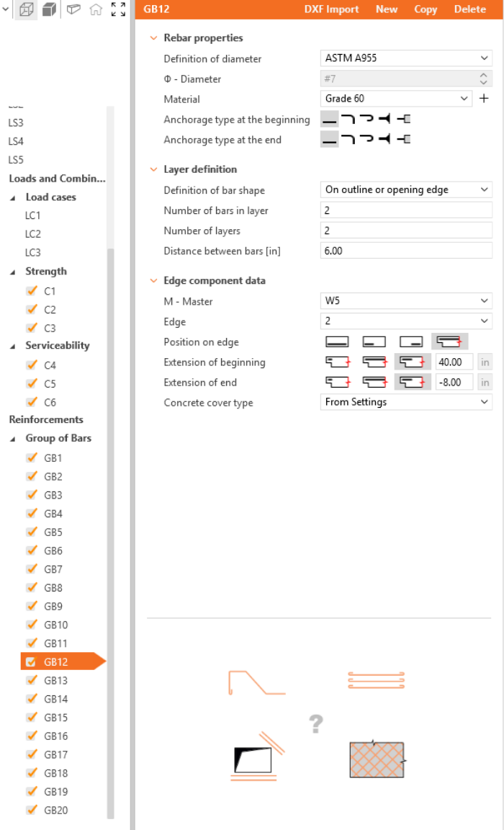
Task: Choose first Position on edge icon
Action: (x=337, y=342)
